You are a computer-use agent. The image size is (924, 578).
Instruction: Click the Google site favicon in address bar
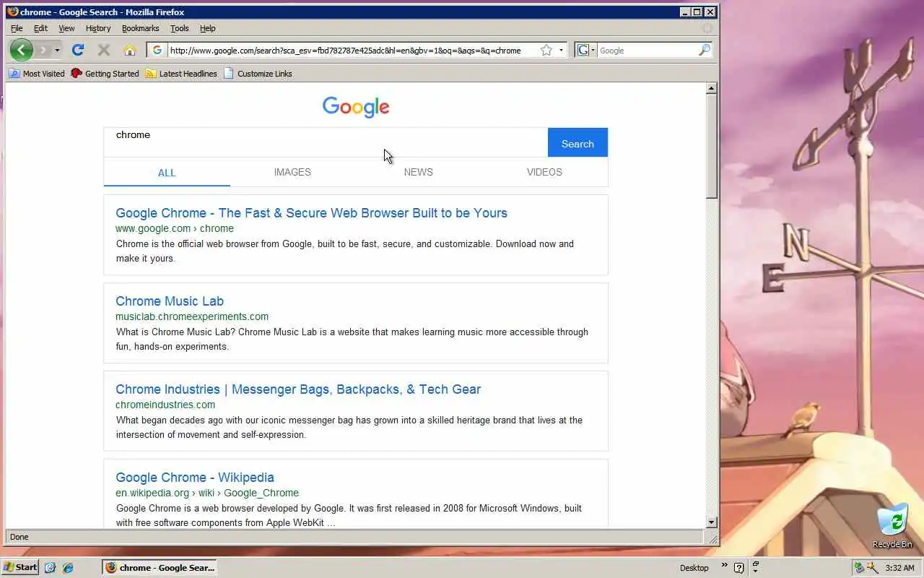coord(157,50)
